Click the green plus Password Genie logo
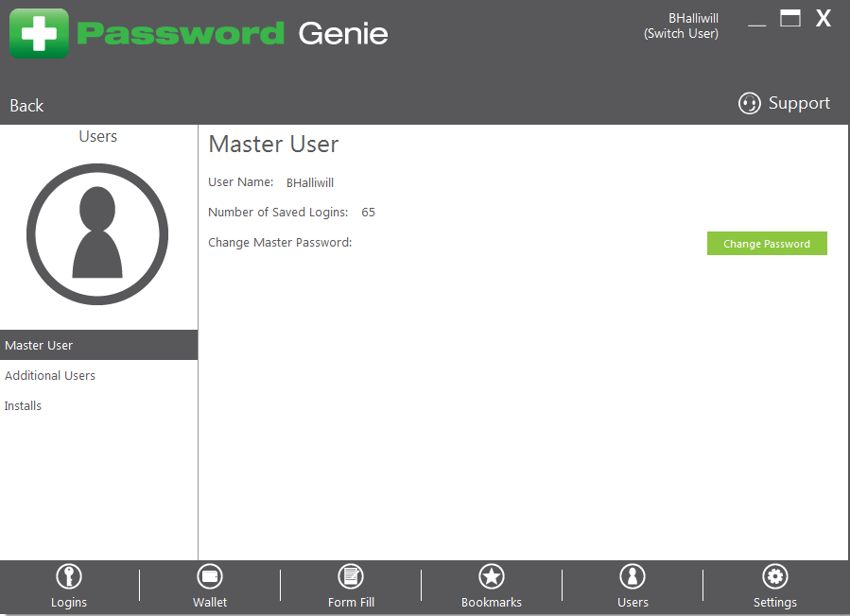 pyautogui.click(x=39, y=34)
